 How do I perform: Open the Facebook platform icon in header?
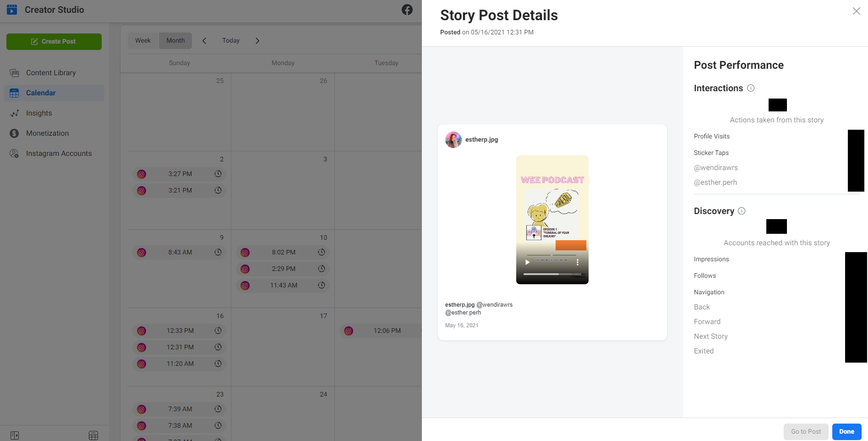(407, 10)
